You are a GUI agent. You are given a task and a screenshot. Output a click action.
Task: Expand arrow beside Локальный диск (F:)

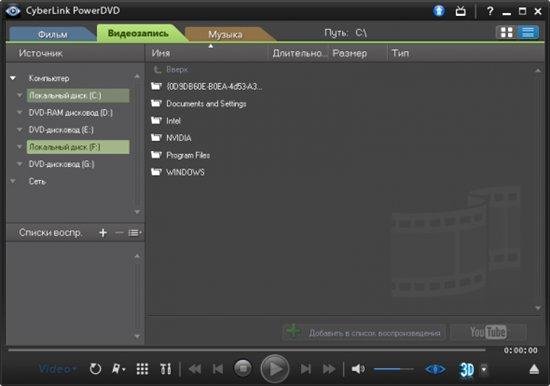point(20,147)
